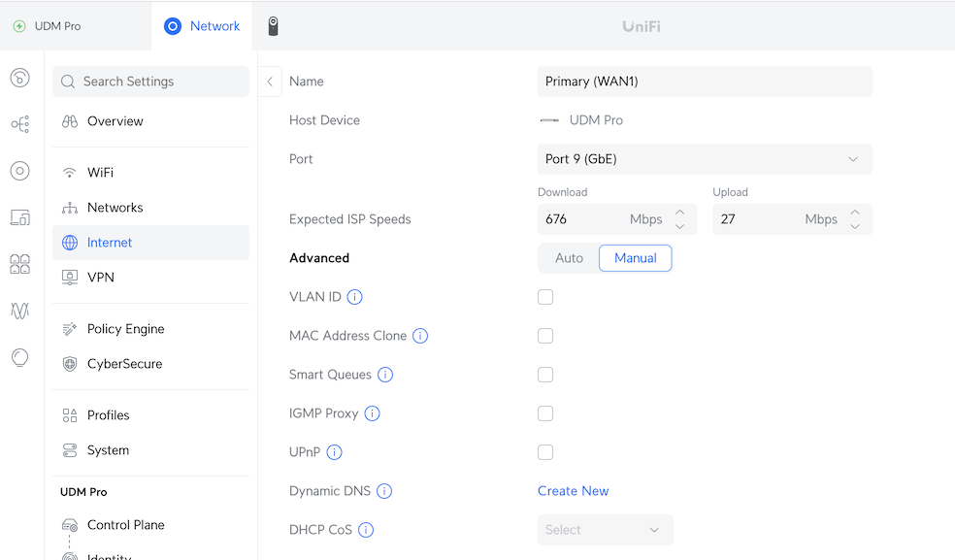Click the Download speed field 676
The width and height of the screenshot is (955, 560).
(616, 219)
